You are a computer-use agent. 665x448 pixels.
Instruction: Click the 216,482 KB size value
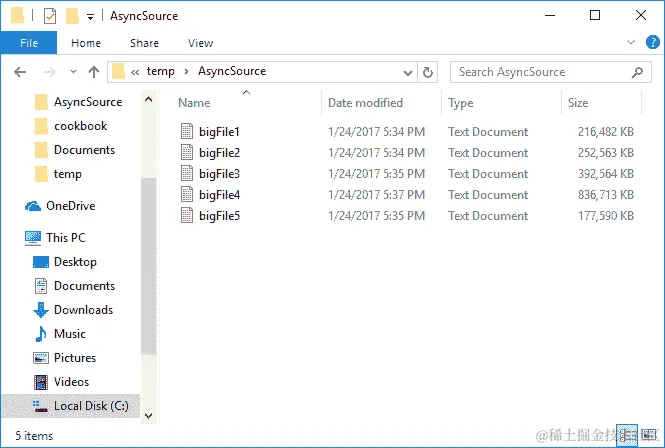pos(606,132)
